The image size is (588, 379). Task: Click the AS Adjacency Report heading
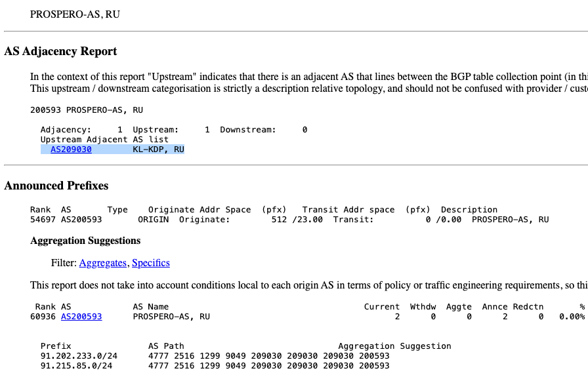60,51
